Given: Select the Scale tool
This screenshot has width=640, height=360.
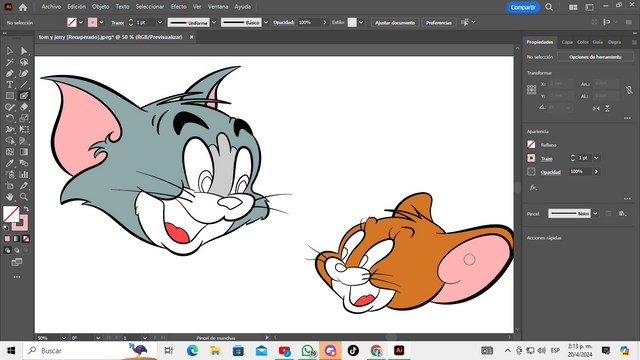Looking at the screenshot, I should click(24, 118).
